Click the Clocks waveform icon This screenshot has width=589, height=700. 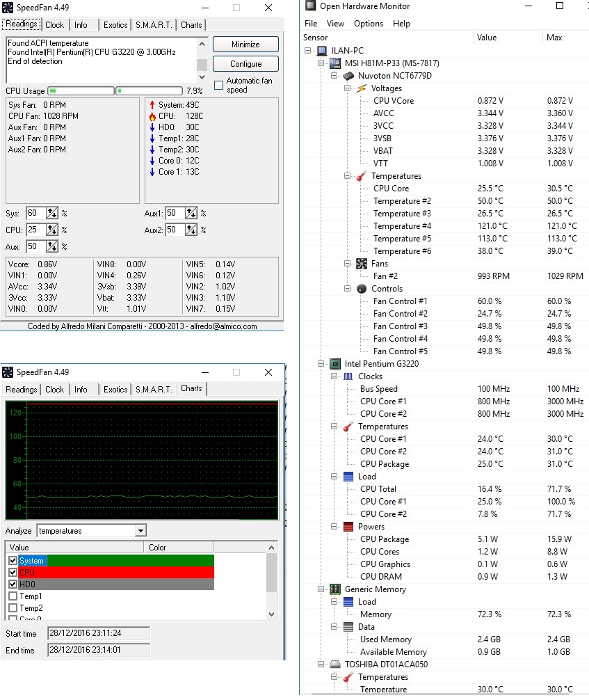click(x=348, y=376)
